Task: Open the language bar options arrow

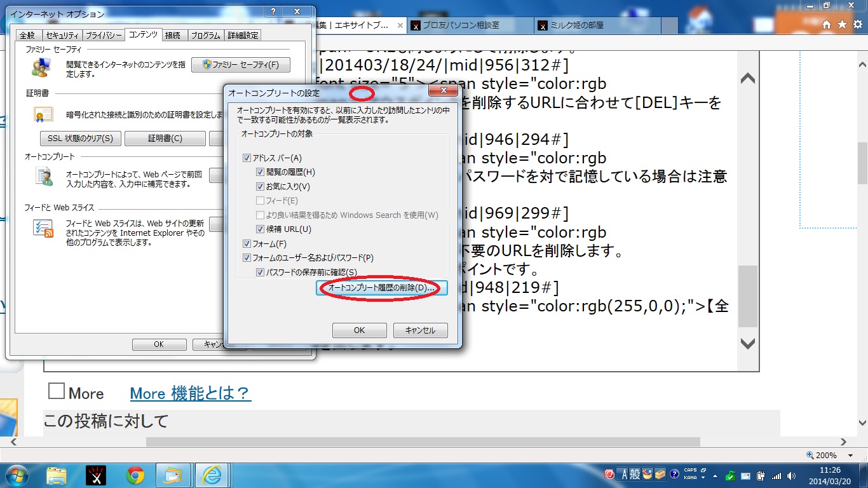Action: 704,478
